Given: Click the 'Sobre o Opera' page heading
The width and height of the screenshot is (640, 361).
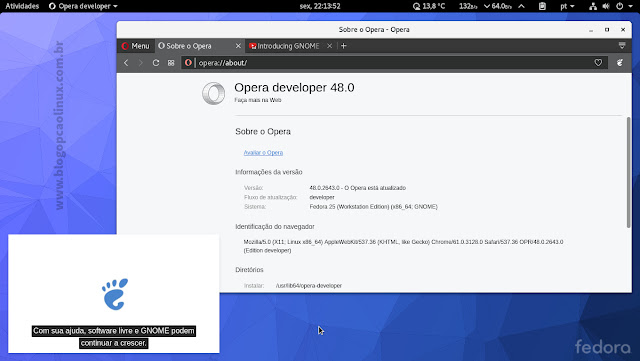Looking at the screenshot, I should click(x=263, y=131).
